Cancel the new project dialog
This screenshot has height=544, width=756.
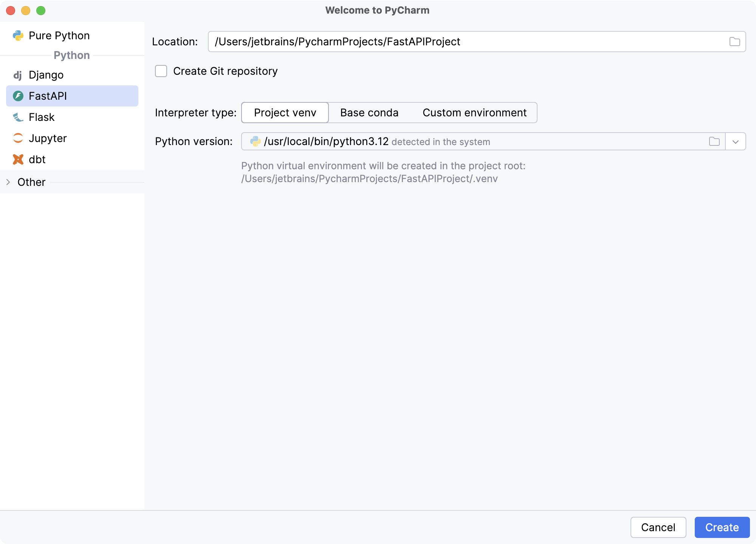click(658, 527)
